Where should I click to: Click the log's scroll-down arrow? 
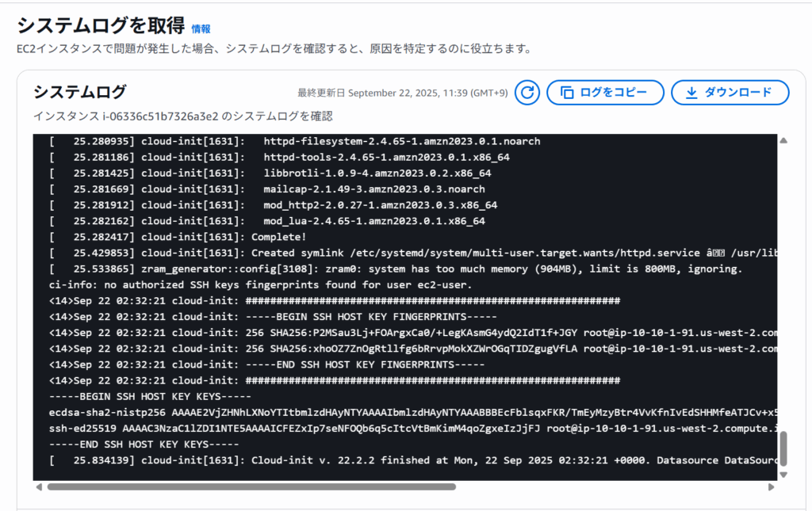pyautogui.click(x=783, y=475)
